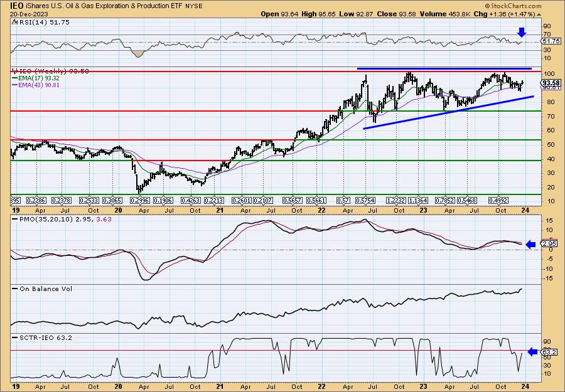Click the Open 93.64 value
565x392 pixels.
[x=279, y=14]
